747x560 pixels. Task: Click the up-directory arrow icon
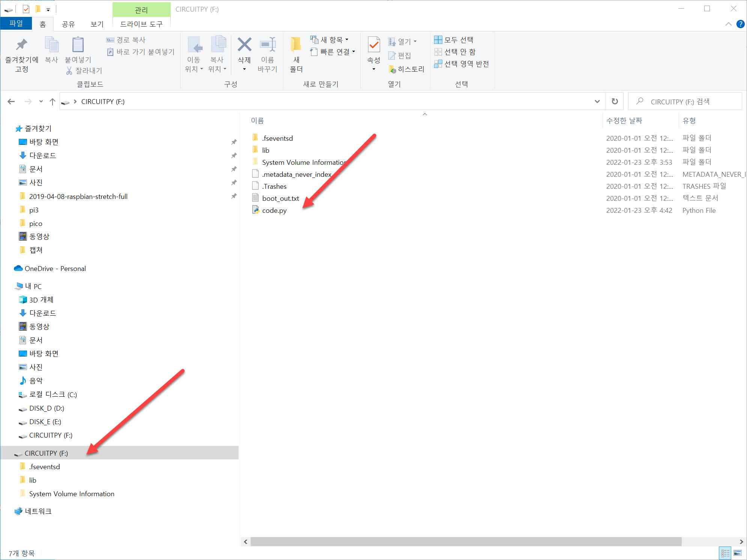point(53,101)
